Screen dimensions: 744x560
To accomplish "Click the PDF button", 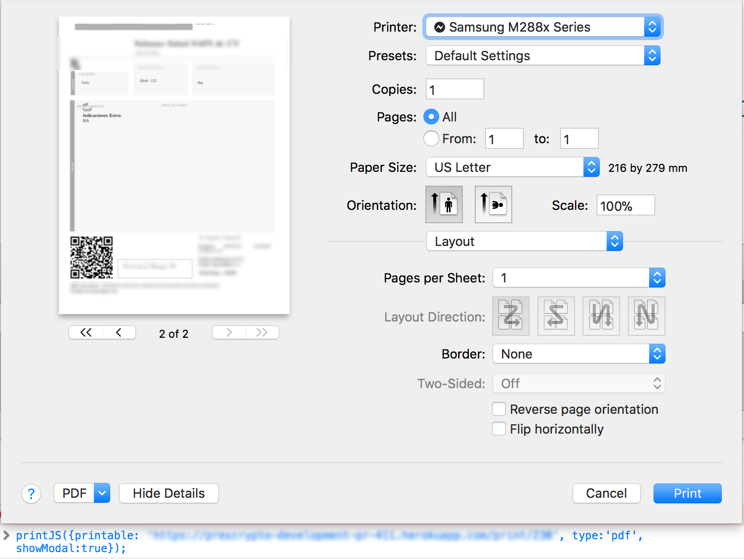I will pos(74,493).
